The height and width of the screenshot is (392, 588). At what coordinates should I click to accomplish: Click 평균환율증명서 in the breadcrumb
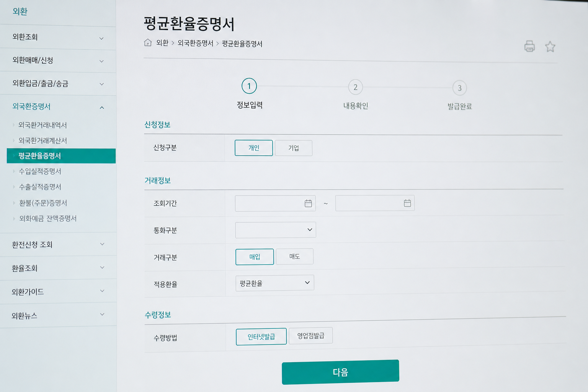point(242,44)
